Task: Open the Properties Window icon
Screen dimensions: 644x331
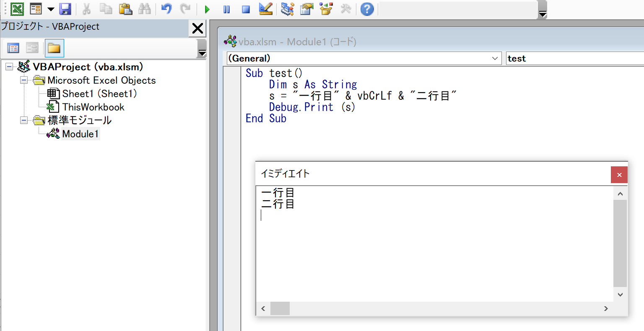Action: click(x=307, y=9)
